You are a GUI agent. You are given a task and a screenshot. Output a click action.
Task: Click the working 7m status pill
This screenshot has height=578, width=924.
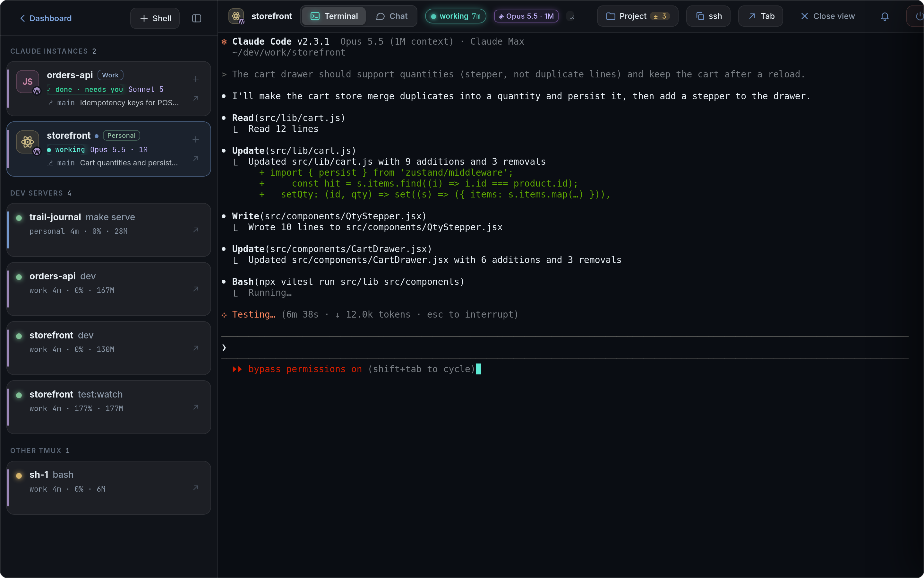[456, 16]
